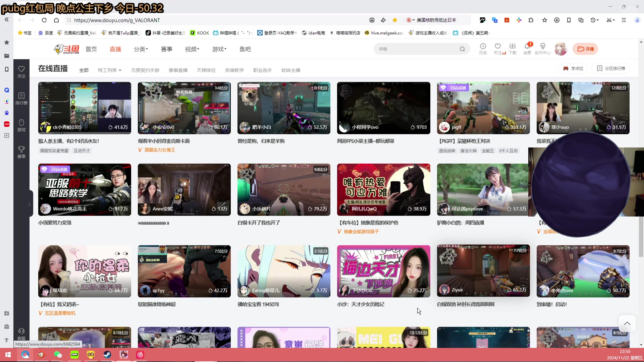This screenshot has width=644, height=362.
Task: Click the bookmark star in address bar
Action: click(x=395, y=20)
